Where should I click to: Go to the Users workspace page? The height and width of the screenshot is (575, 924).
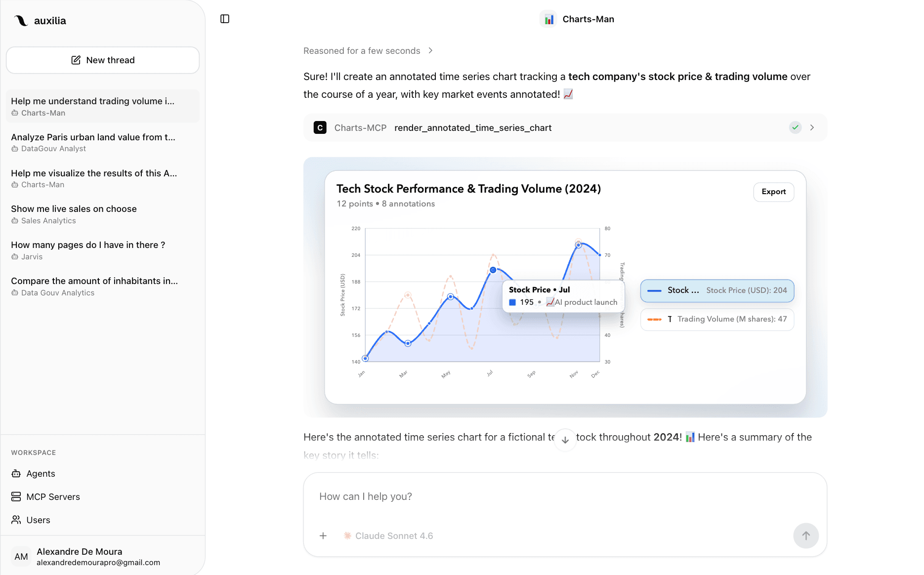pyautogui.click(x=38, y=520)
